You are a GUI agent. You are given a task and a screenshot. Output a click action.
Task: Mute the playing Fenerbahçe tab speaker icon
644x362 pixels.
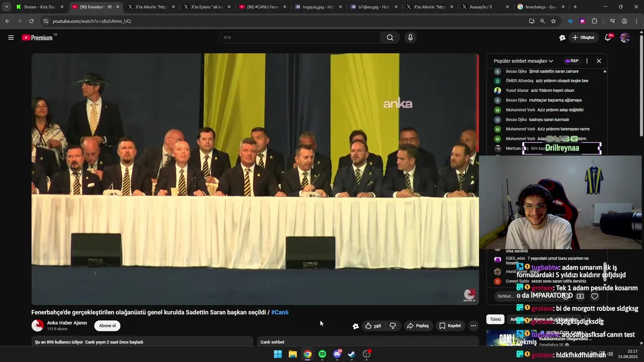[109, 7]
